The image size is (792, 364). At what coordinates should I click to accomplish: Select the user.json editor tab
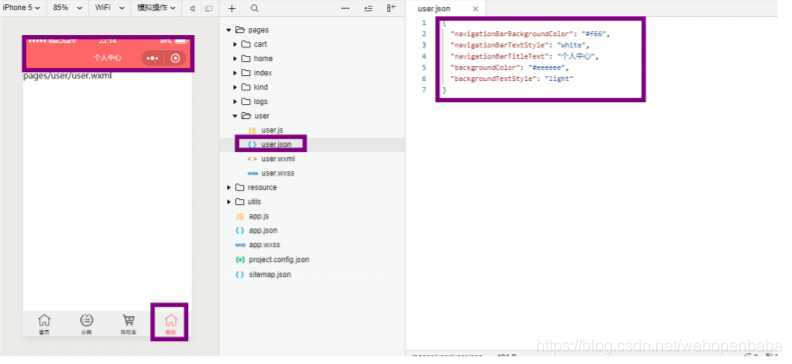(x=434, y=9)
